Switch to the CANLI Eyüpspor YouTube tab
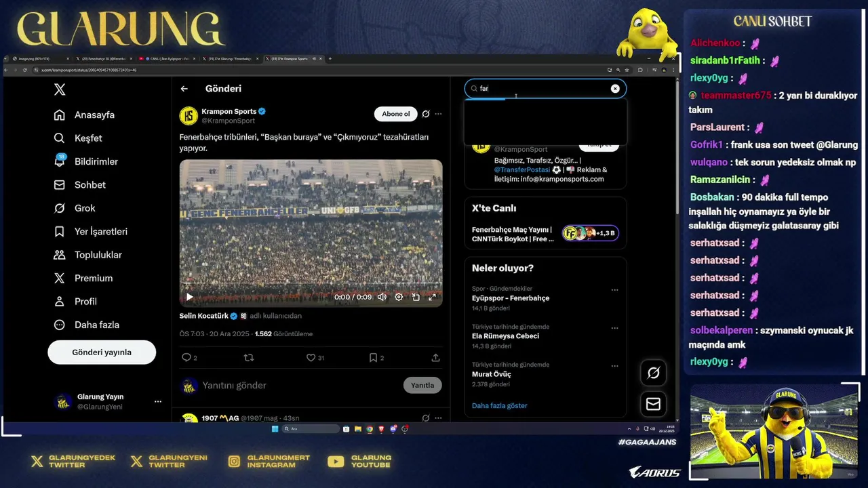Screen dimensions: 868x488 [167, 59]
